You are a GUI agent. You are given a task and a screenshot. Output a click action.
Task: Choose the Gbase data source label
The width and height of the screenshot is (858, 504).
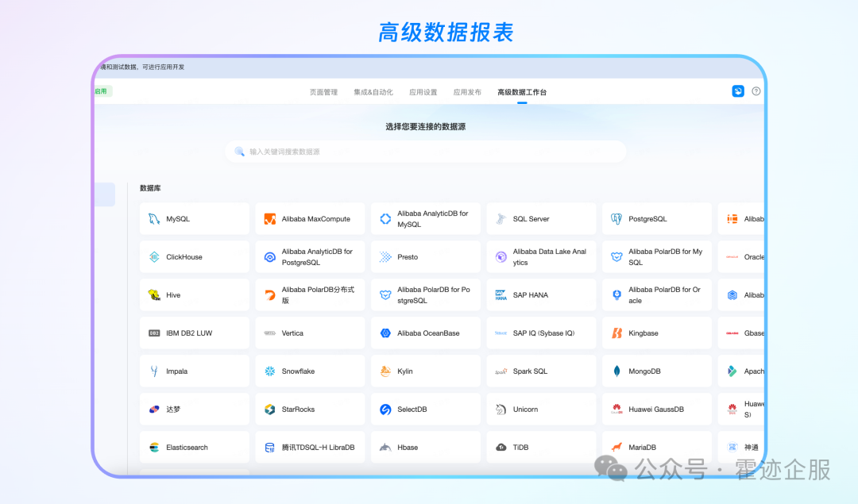coord(754,333)
